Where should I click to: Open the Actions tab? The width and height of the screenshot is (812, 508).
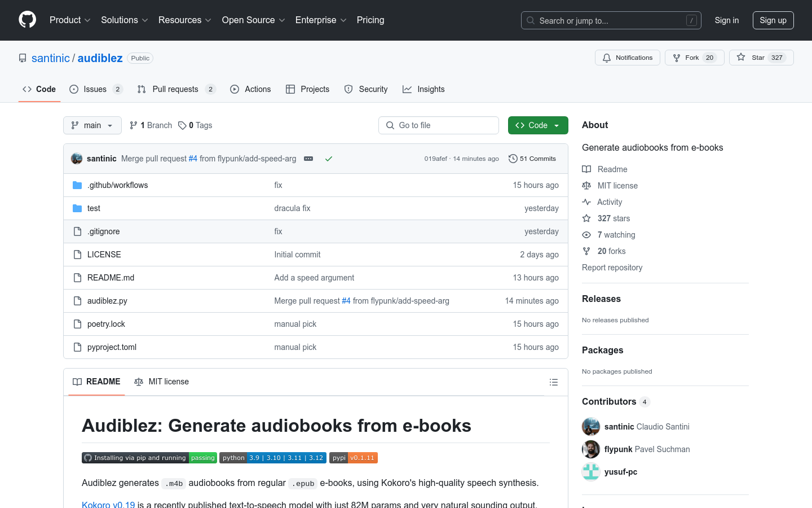pos(250,89)
